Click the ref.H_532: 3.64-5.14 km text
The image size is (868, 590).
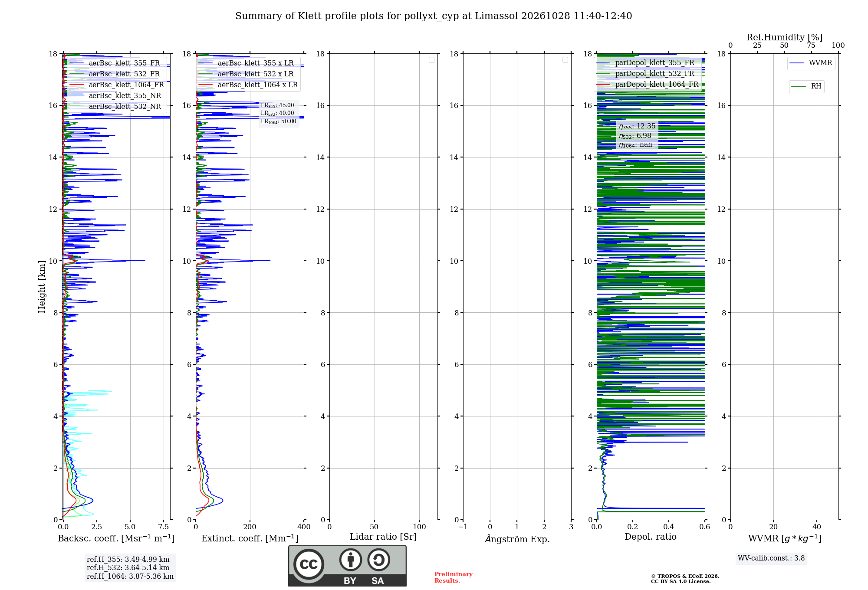[128, 568]
